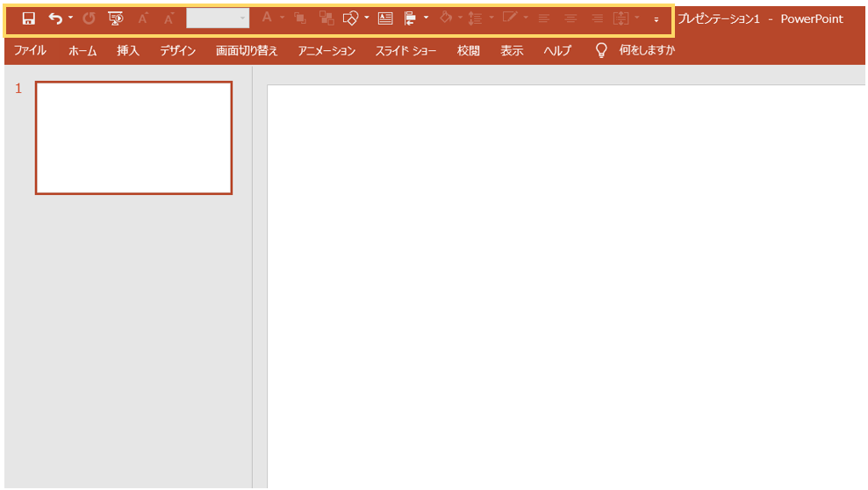Click the Redo/Repeat icon
Viewport: 868px width, 490px height.
pos(89,18)
